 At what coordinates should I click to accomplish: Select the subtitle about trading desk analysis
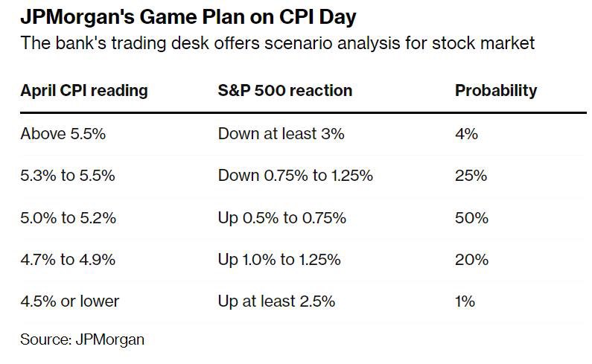pyautogui.click(x=278, y=43)
